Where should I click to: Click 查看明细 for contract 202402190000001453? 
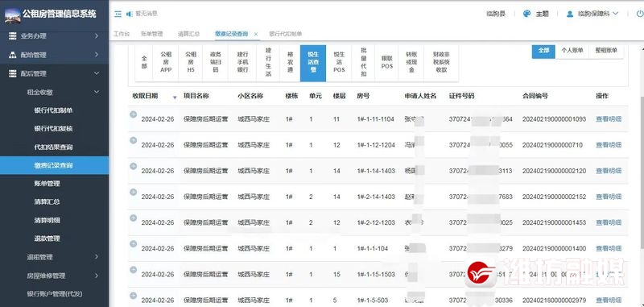click(x=609, y=222)
